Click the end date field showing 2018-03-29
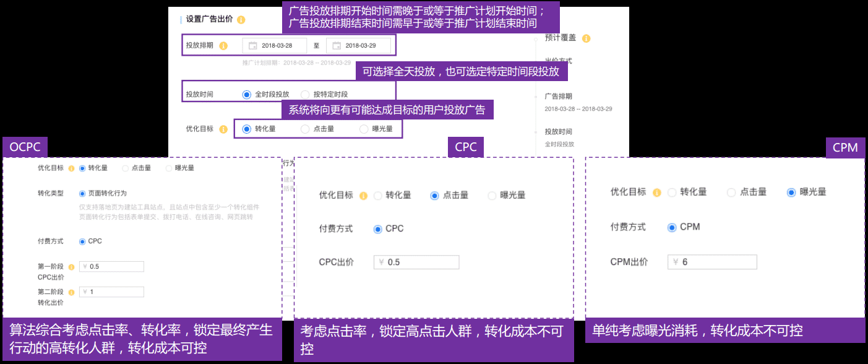 (358, 45)
